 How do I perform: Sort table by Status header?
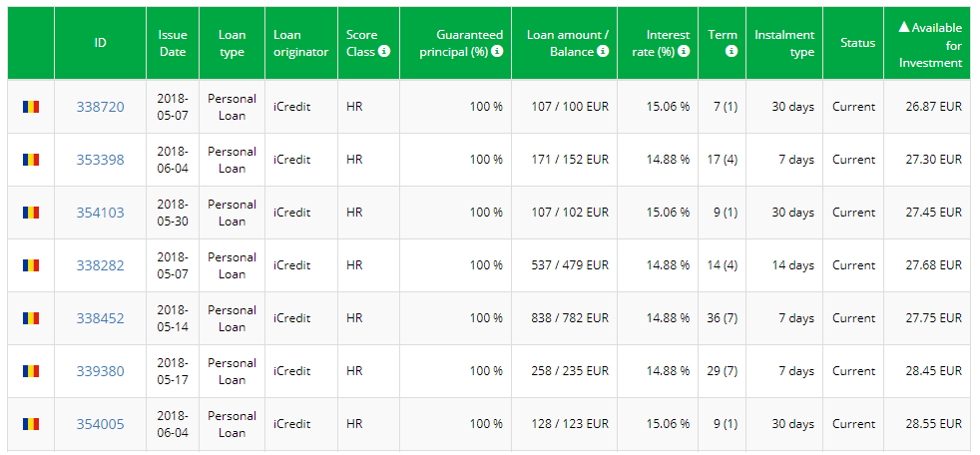(x=857, y=43)
